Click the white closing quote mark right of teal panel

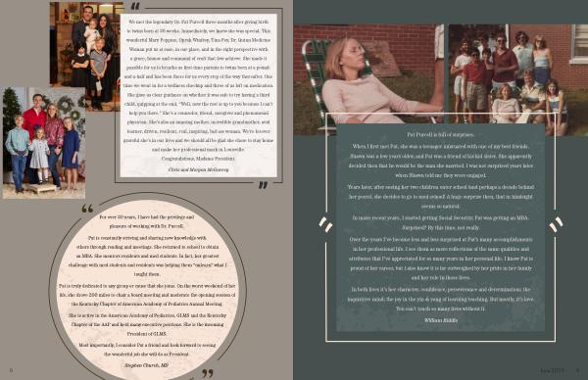(556, 224)
